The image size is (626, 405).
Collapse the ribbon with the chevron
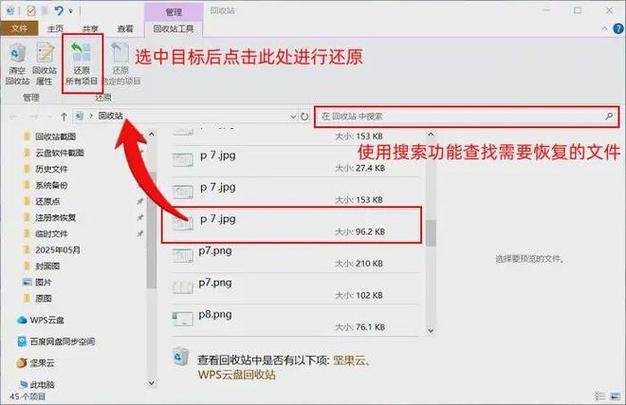tap(604, 29)
